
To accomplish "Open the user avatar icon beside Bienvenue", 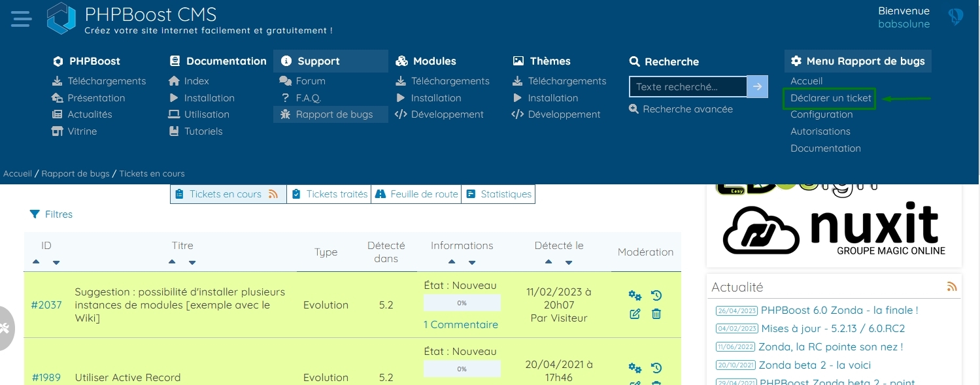I will click(955, 16).
